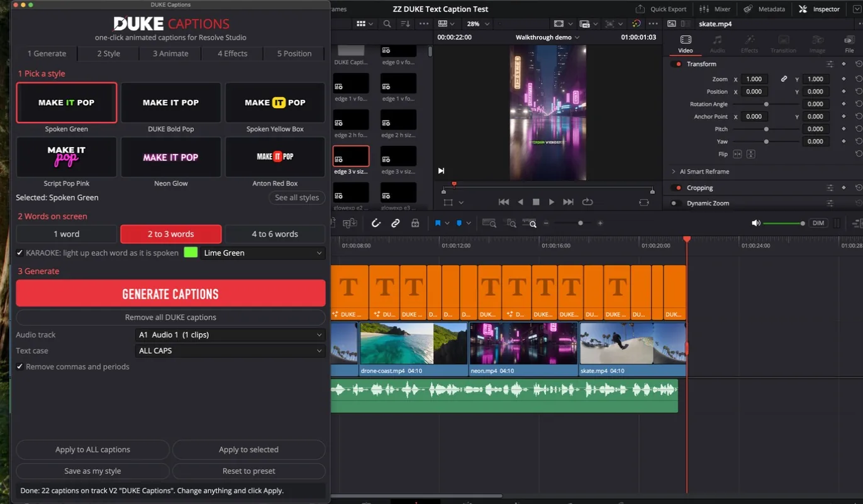
Task: Click the blue marker icon in the timeline toolbar
Action: coord(459,223)
